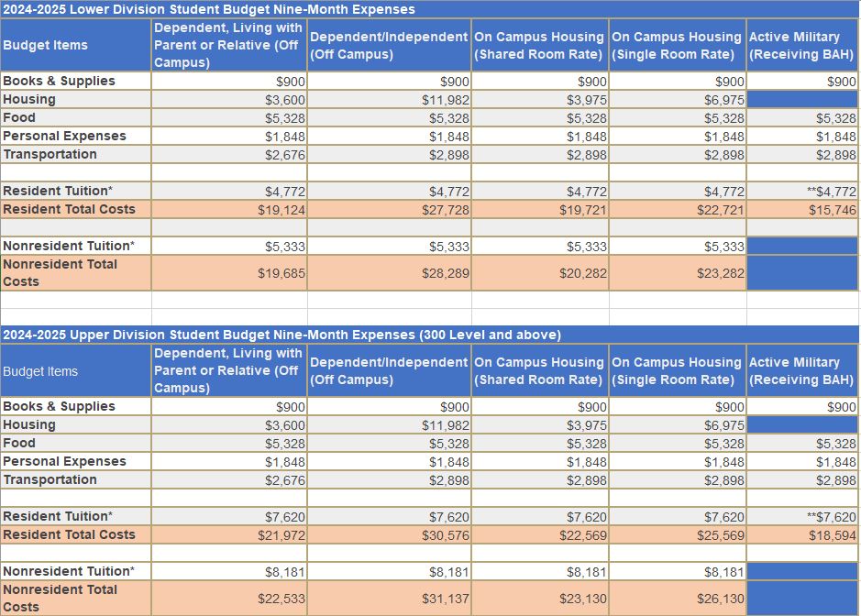Click the Upper Division Student Budget title row
The width and height of the screenshot is (861, 616).
click(x=281, y=335)
